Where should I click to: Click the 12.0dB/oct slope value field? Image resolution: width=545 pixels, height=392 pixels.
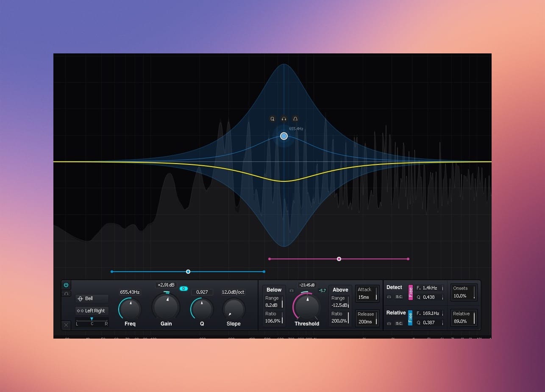click(233, 292)
